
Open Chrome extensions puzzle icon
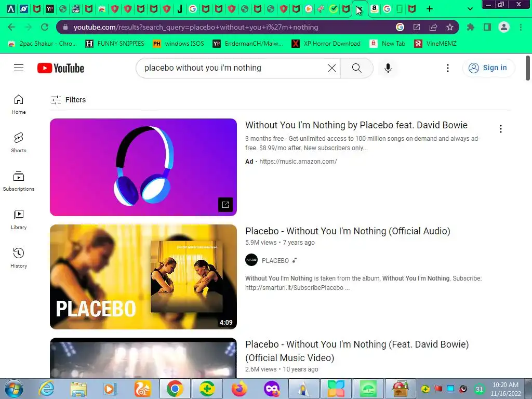click(471, 27)
